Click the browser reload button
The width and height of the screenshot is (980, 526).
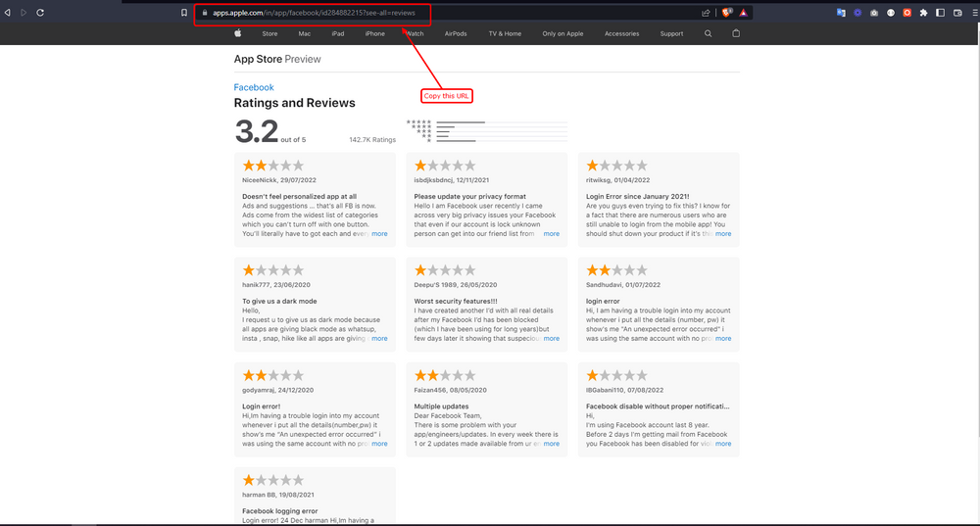[x=40, y=13]
